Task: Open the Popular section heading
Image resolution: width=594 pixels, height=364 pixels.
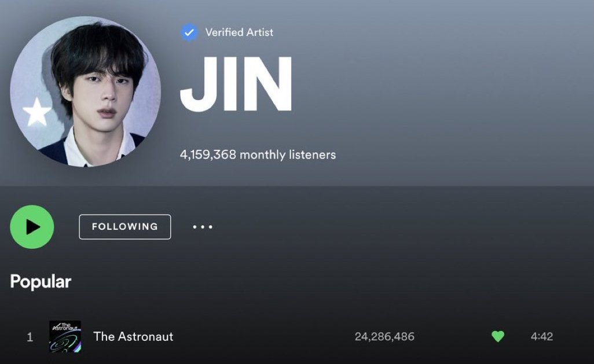Action: coord(41,281)
